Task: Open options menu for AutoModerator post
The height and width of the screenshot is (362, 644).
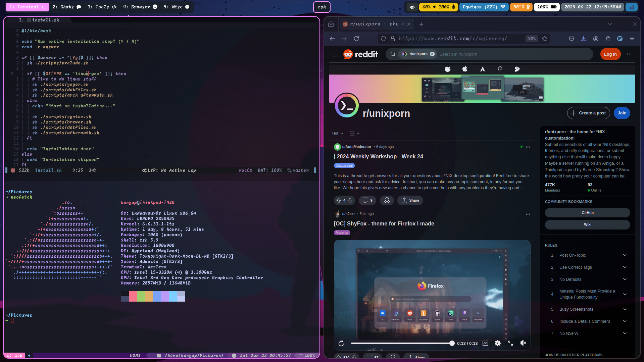Action: pyautogui.click(x=528, y=147)
